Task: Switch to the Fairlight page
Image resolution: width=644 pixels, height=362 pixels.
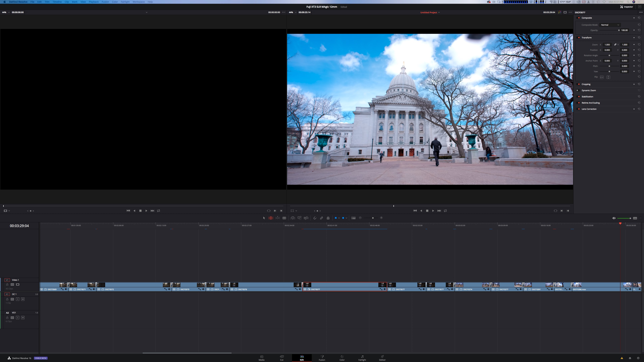Action: 362,358
